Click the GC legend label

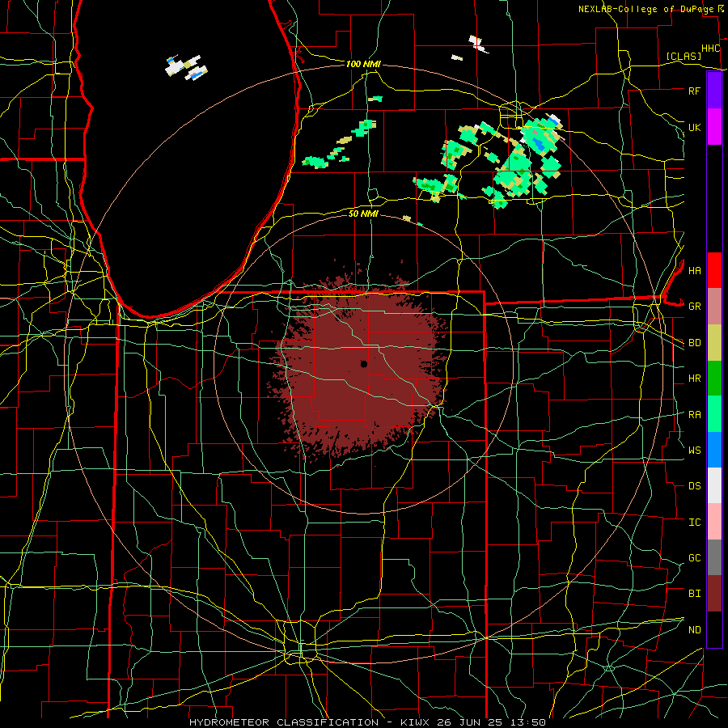click(694, 558)
